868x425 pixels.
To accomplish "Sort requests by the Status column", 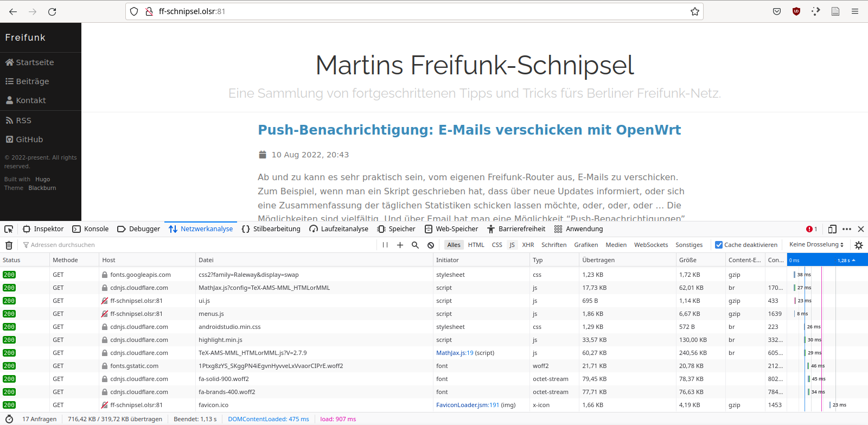I will pos(25,260).
